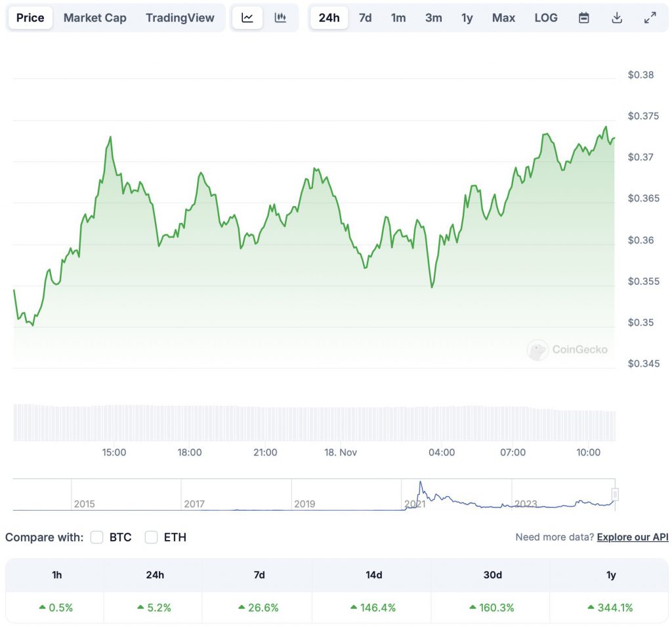The height and width of the screenshot is (630, 672).
Task: Open the calendar date range picker
Action: coord(583,18)
